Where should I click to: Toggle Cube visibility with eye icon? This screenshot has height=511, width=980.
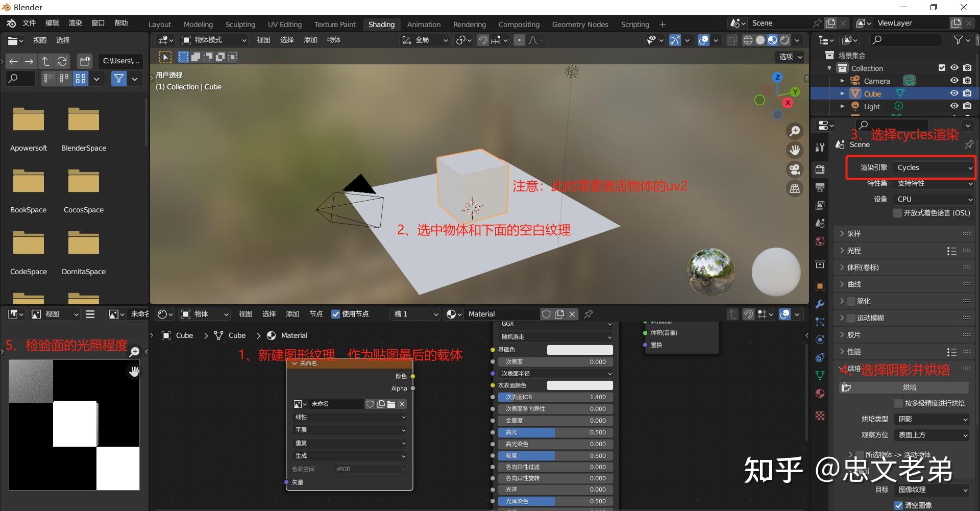(954, 93)
